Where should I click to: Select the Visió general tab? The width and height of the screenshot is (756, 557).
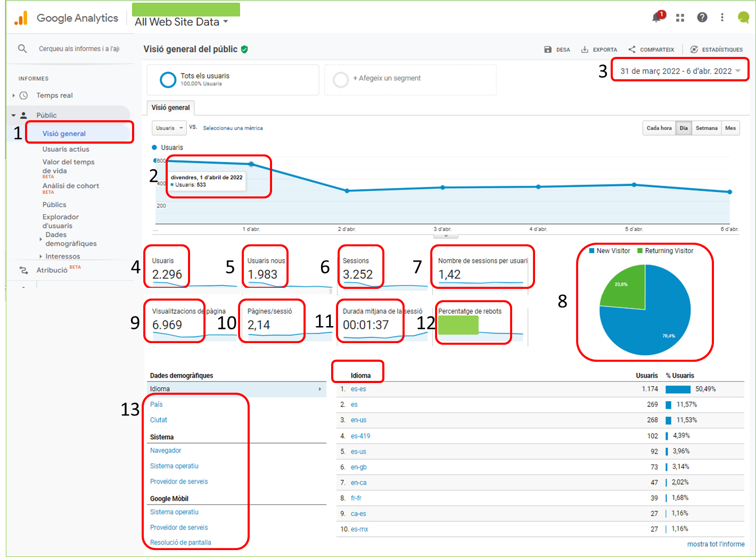tap(170, 107)
